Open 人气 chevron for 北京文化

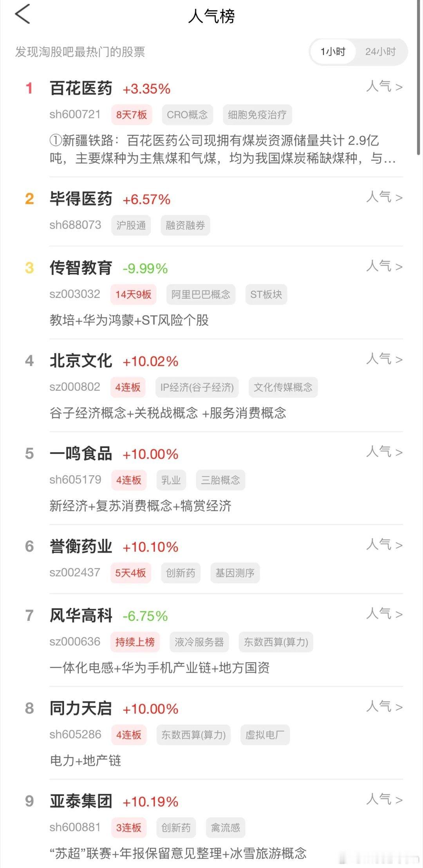click(384, 359)
